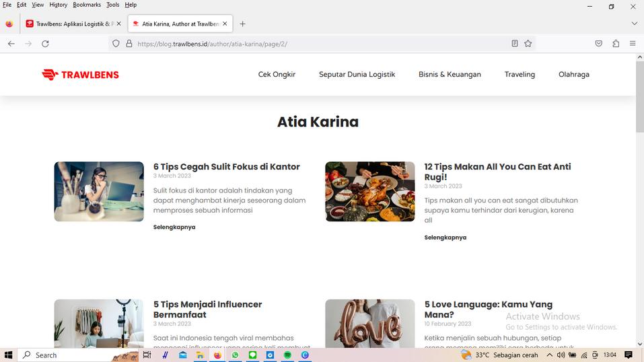Viewport: 644px width, 362px height.
Task: Open the Olahraga category
Action: pyautogui.click(x=574, y=75)
